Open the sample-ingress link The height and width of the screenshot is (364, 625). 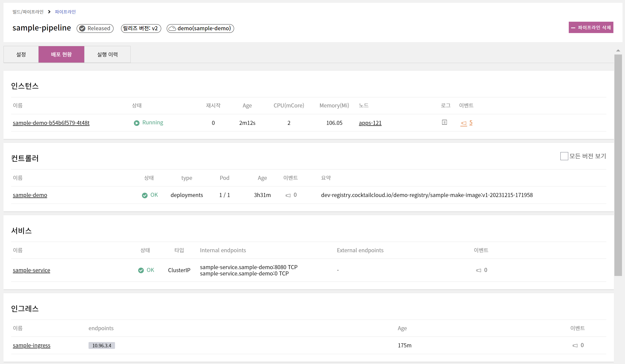(x=32, y=345)
